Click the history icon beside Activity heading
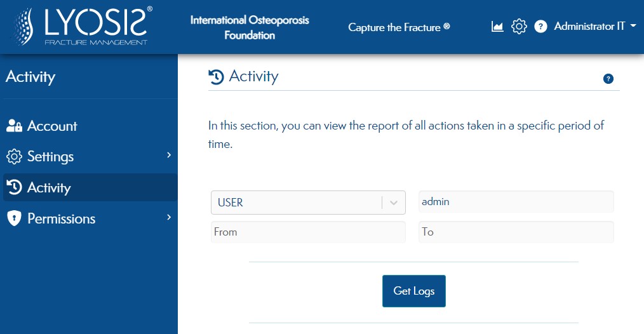This screenshot has height=334, width=644. pyautogui.click(x=216, y=77)
